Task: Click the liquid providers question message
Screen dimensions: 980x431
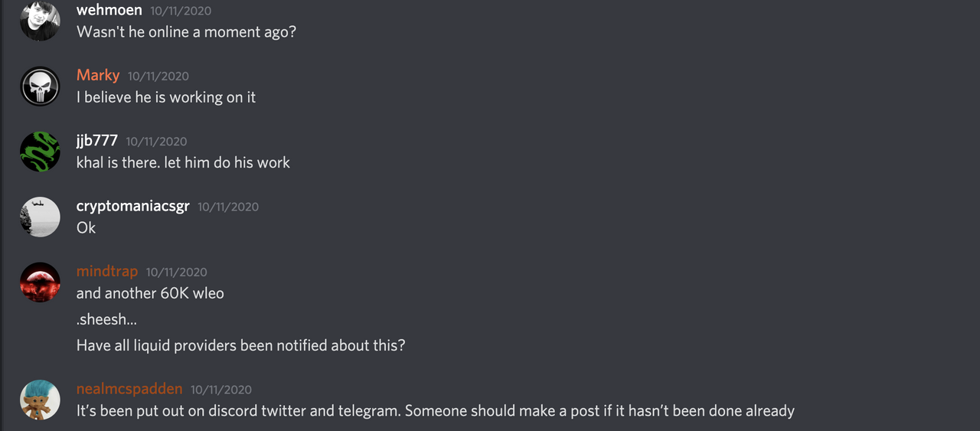Action: (x=240, y=345)
